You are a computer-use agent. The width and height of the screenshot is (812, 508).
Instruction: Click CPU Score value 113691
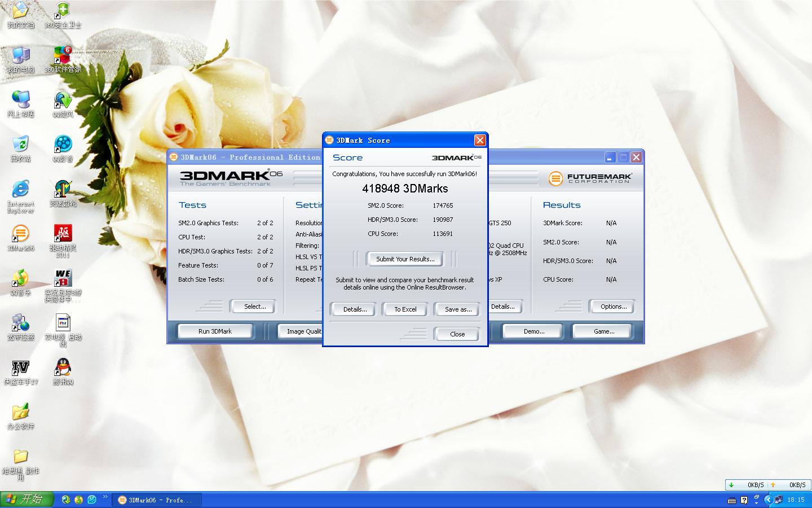[443, 234]
